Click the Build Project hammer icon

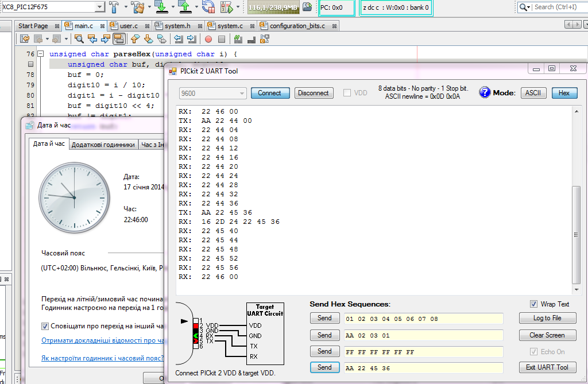(115, 7)
